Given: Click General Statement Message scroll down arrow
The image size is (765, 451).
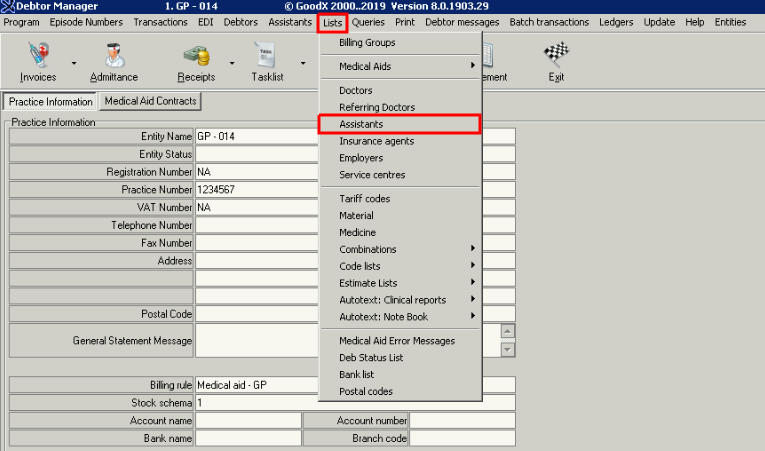Looking at the screenshot, I should click(507, 349).
